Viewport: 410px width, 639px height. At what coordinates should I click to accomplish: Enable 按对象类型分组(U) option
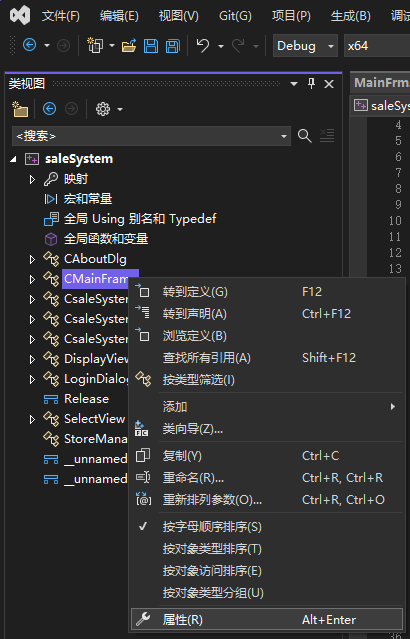click(267, 593)
